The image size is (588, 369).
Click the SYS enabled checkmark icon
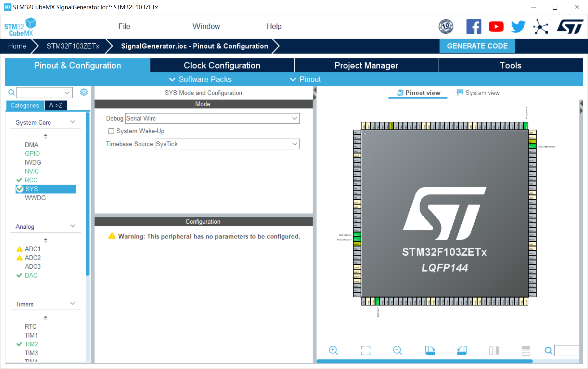[20, 189]
